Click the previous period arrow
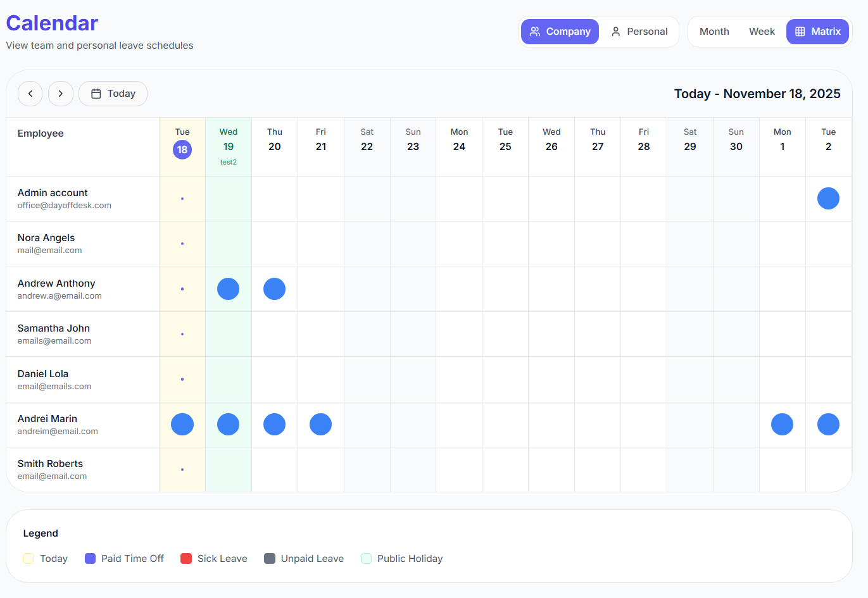 click(30, 93)
